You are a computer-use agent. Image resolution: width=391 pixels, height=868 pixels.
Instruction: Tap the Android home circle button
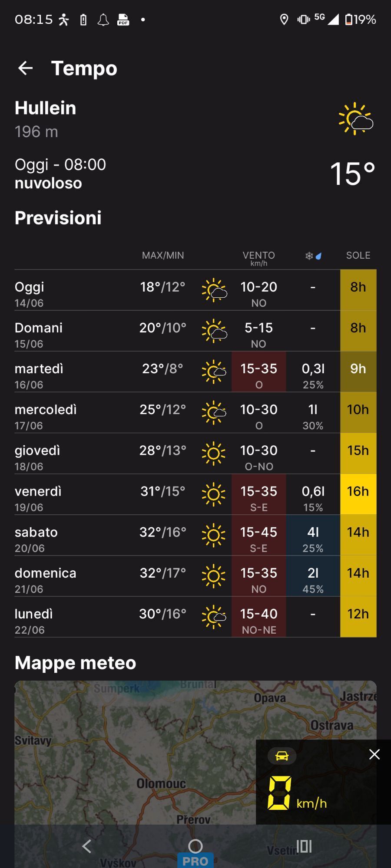point(195,846)
